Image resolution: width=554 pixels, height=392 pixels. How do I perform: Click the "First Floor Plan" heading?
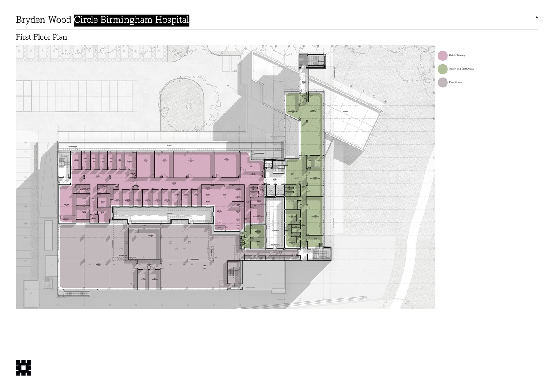tap(42, 37)
